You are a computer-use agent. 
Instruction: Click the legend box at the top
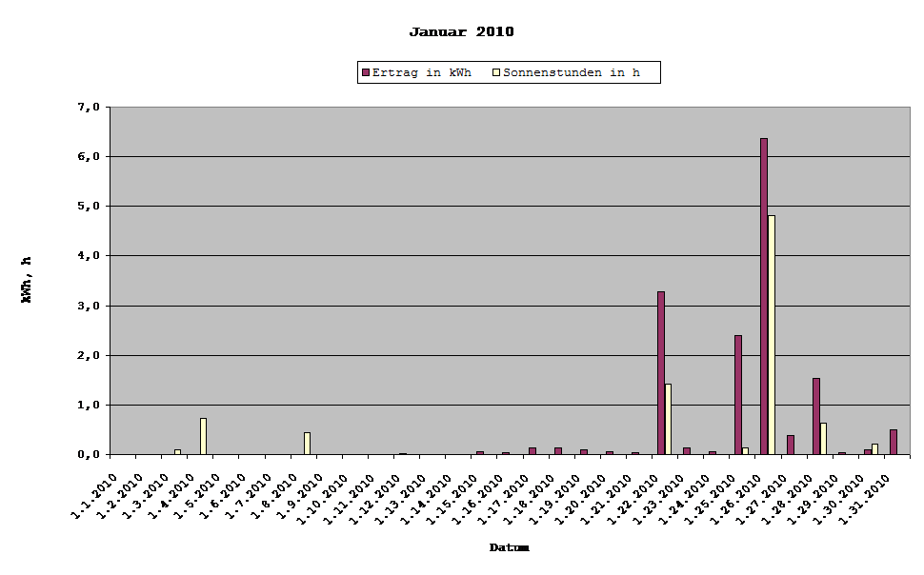click(x=508, y=72)
